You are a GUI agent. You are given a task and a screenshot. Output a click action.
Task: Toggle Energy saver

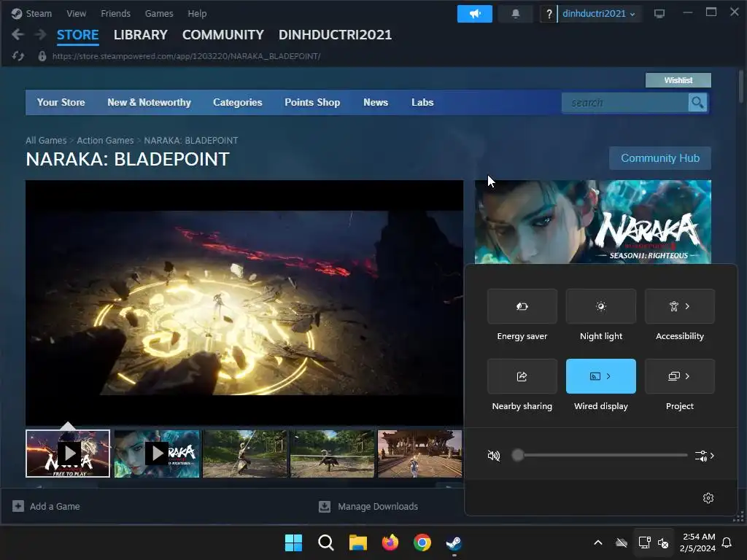point(522,306)
